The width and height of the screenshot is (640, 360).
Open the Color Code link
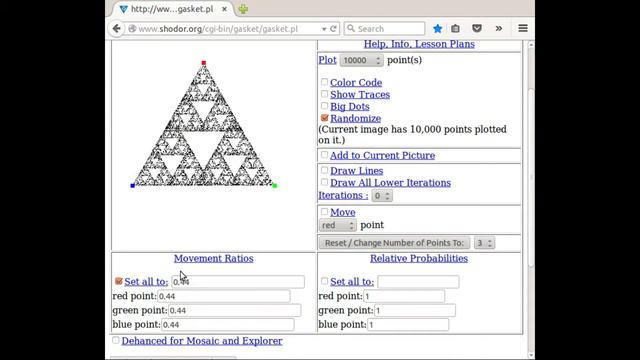[x=356, y=82]
